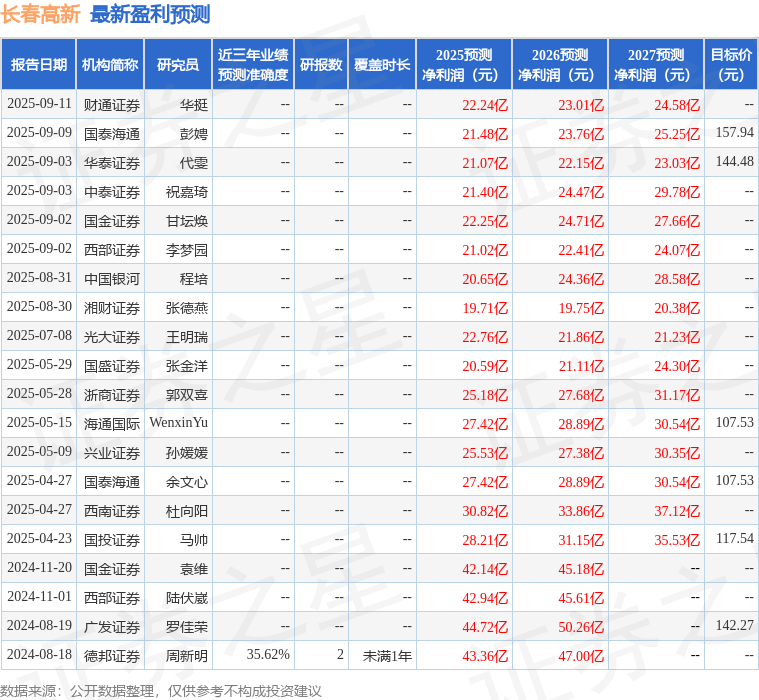Viewport: 759px width, 700px height.
Task: Click the 海通国际 institution cell
Action: (x=112, y=424)
